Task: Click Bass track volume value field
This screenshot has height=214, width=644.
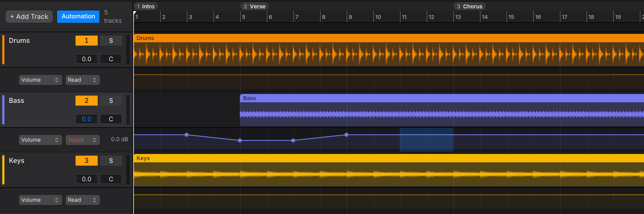Action: point(87,119)
